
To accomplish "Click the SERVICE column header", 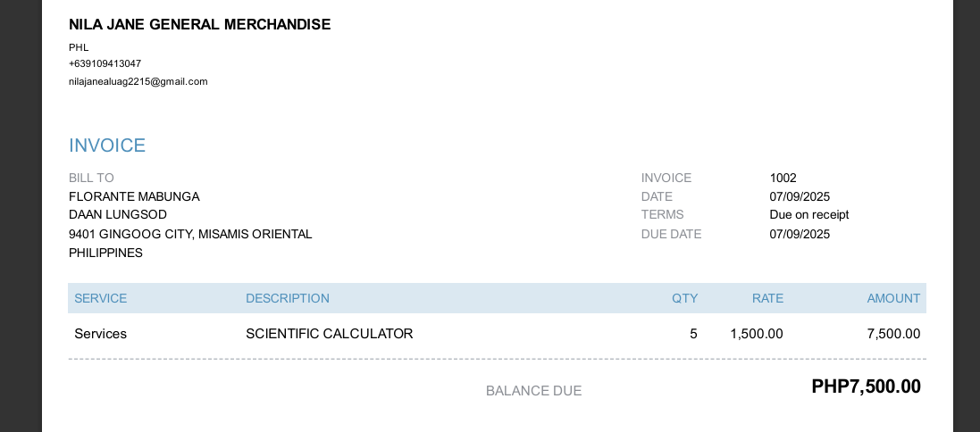I will pyautogui.click(x=100, y=298).
